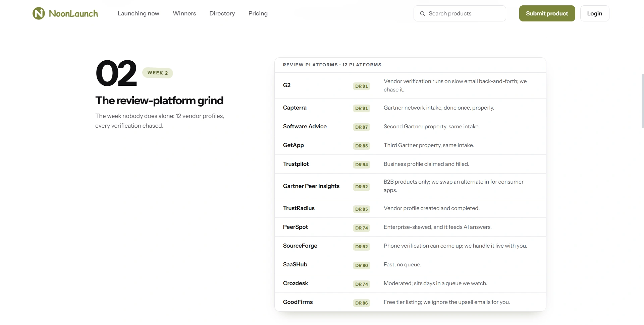
Task: Click the DR 86 badge for GoodFirms
Action: point(362,303)
